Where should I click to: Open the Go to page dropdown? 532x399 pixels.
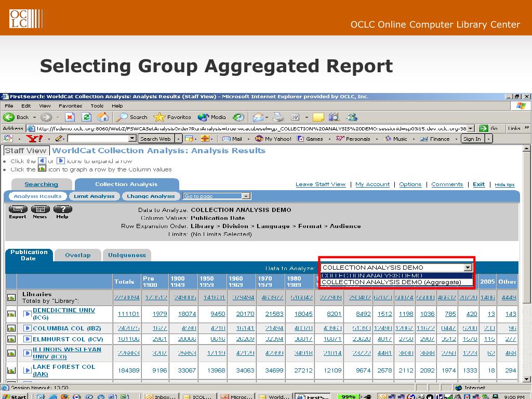(217, 196)
